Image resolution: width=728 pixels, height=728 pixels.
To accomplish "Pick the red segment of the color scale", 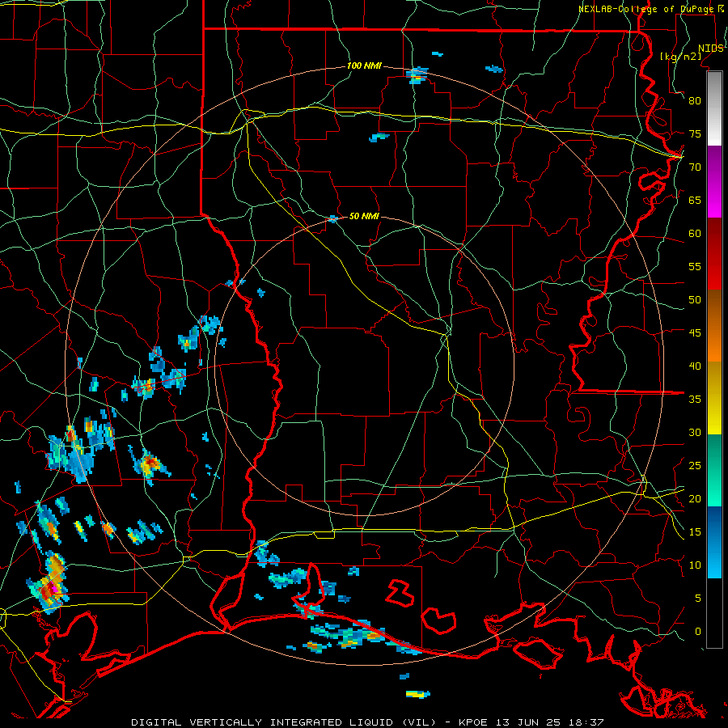I will click(x=714, y=255).
